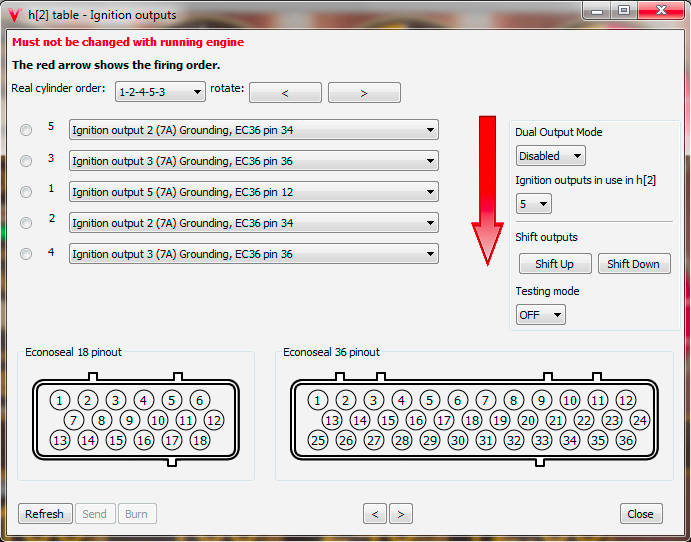Click pin 14 in Econoseal 18 pinout
The width and height of the screenshot is (691, 542).
coord(88,440)
